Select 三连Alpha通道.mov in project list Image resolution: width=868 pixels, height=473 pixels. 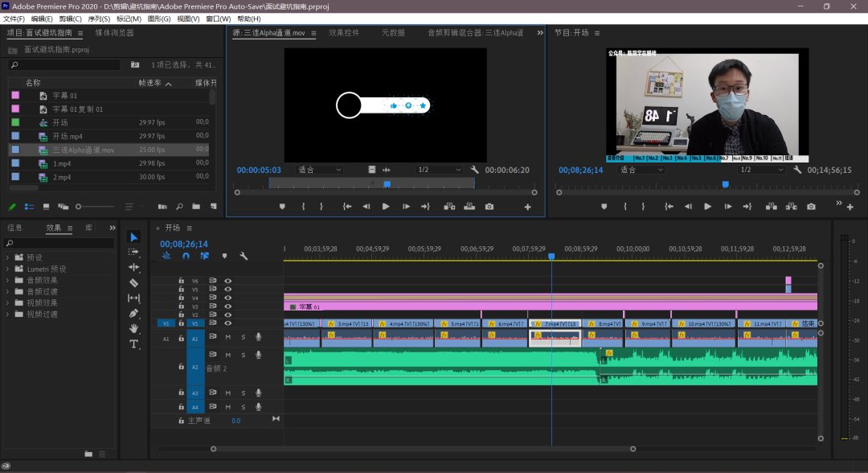(x=84, y=150)
